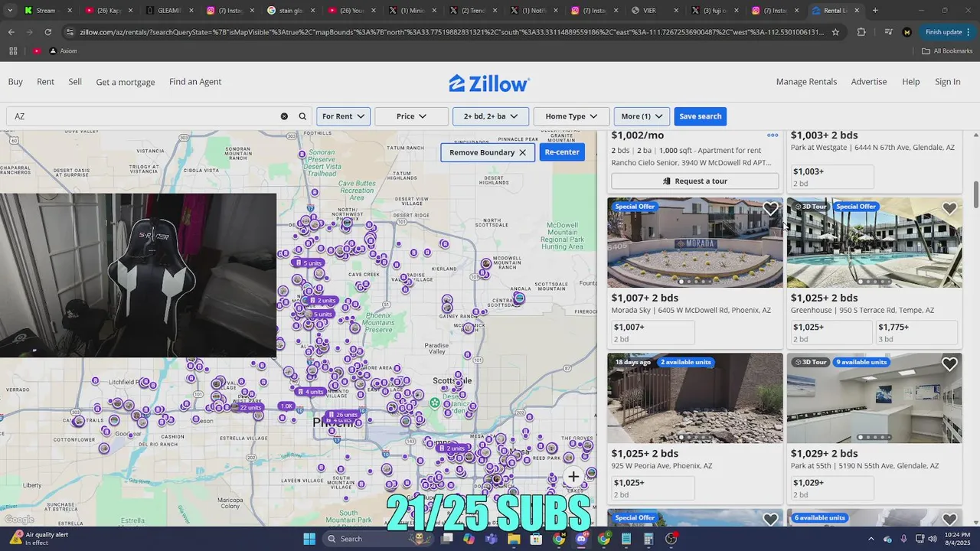Viewport: 980px width, 551px height.
Task: Open the Zillow logo home link
Action: (489, 83)
